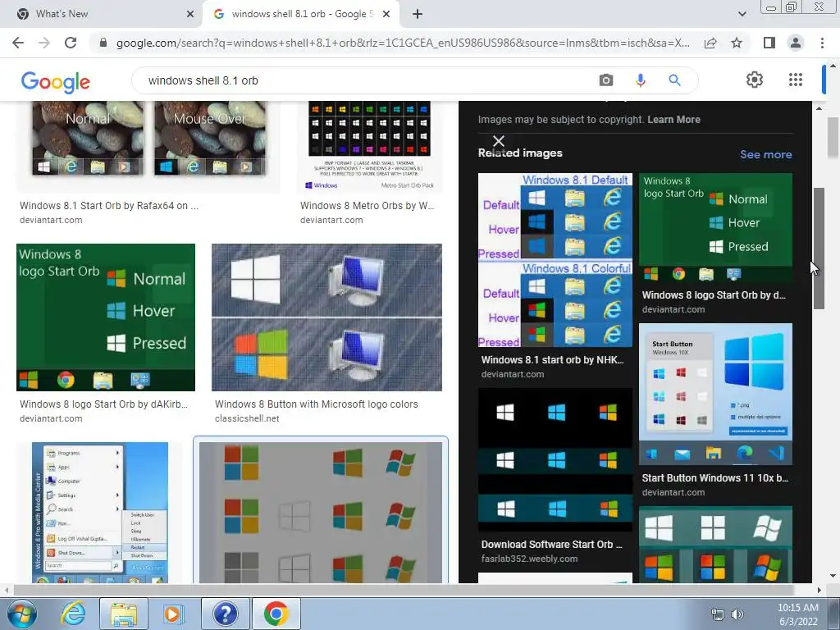Image resolution: width=840 pixels, height=630 pixels.
Task: Click the browser forward arrow
Action: pos(44,43)
